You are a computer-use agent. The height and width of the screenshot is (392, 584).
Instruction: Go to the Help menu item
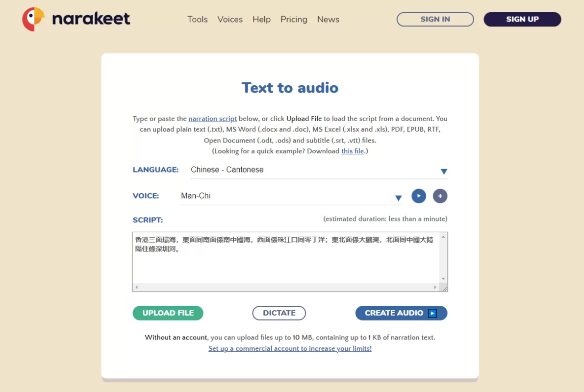click(x=261, y=20)
